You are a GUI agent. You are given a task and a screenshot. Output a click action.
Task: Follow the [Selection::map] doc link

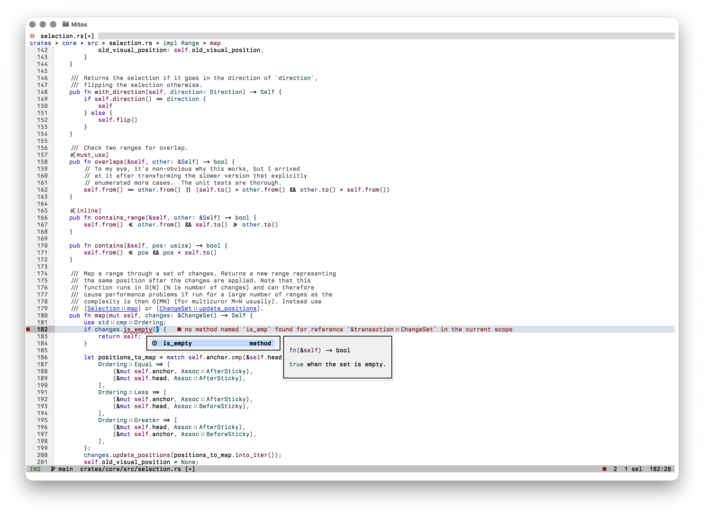112,308
